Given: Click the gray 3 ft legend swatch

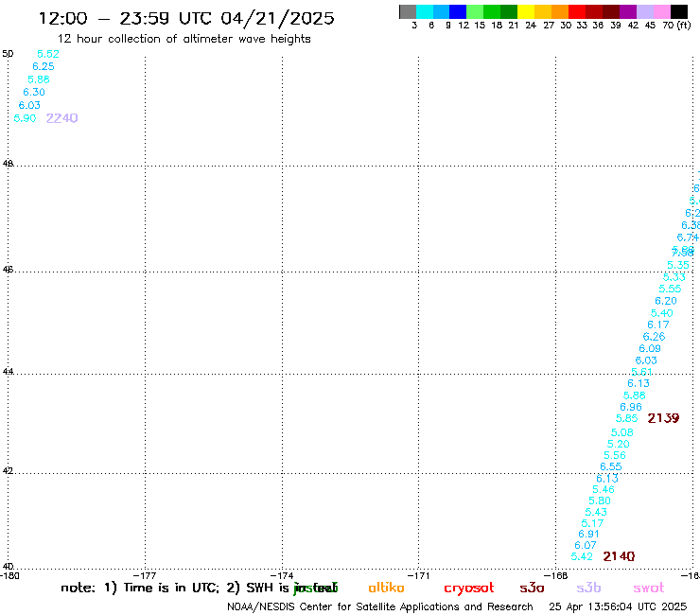Looking at the screenshot, I should click(x=408, y=11).
